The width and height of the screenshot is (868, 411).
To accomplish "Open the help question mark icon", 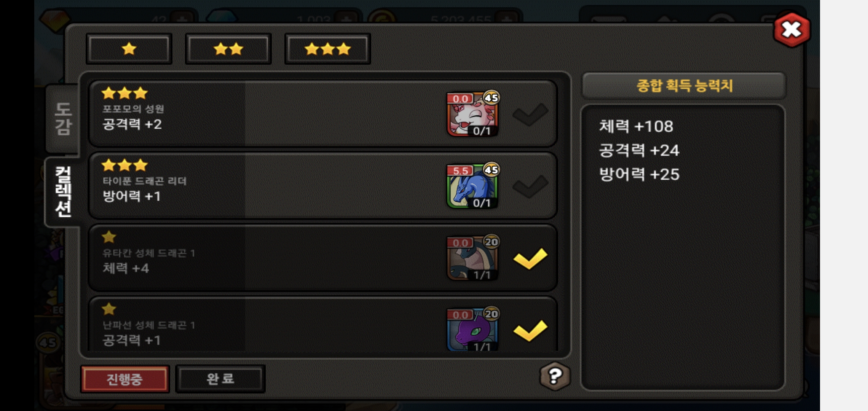I will coord(555,376).
